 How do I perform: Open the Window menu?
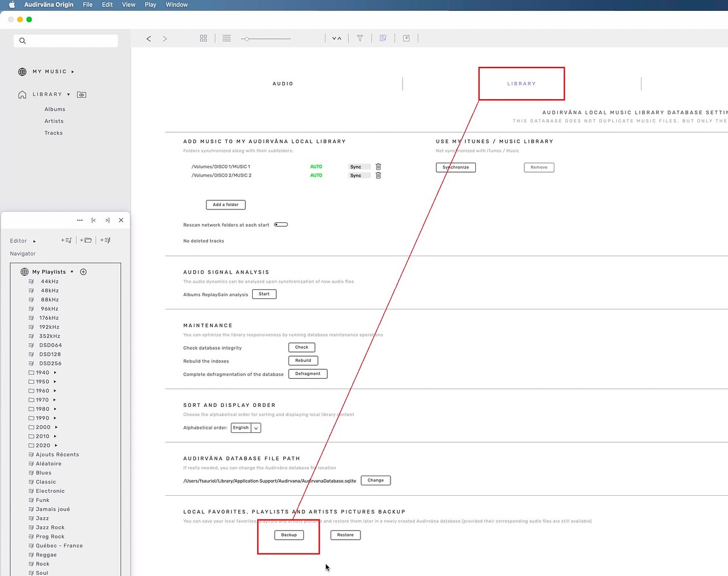point(177,5)
